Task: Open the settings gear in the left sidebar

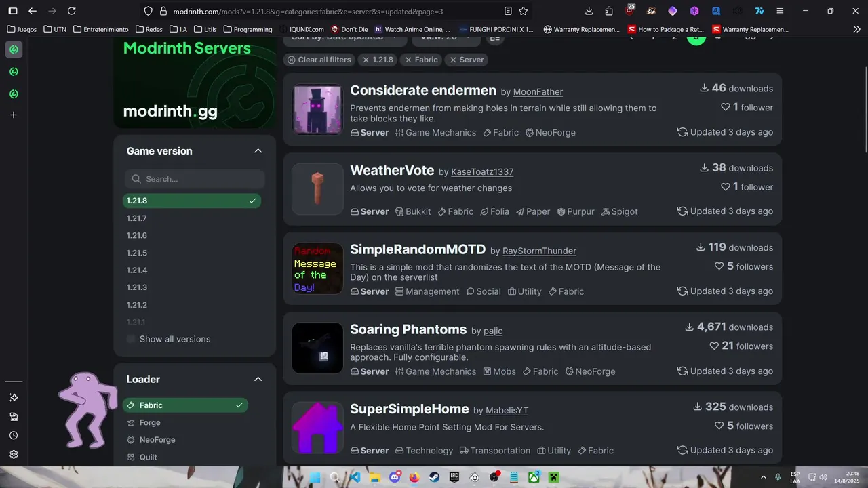Action: click(13, 454)
